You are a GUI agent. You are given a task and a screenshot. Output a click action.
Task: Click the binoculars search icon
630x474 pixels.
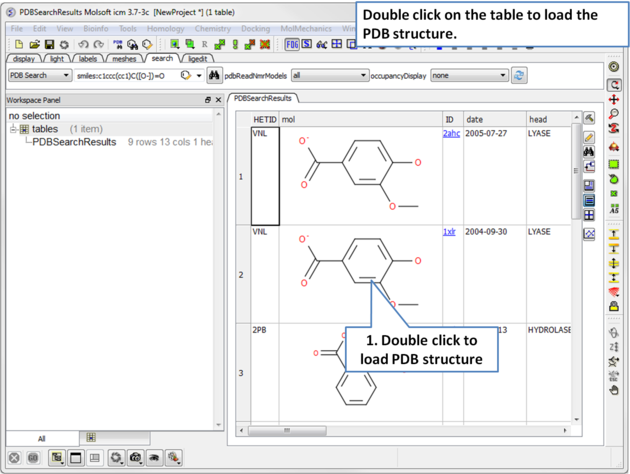[x=214, y=75]
